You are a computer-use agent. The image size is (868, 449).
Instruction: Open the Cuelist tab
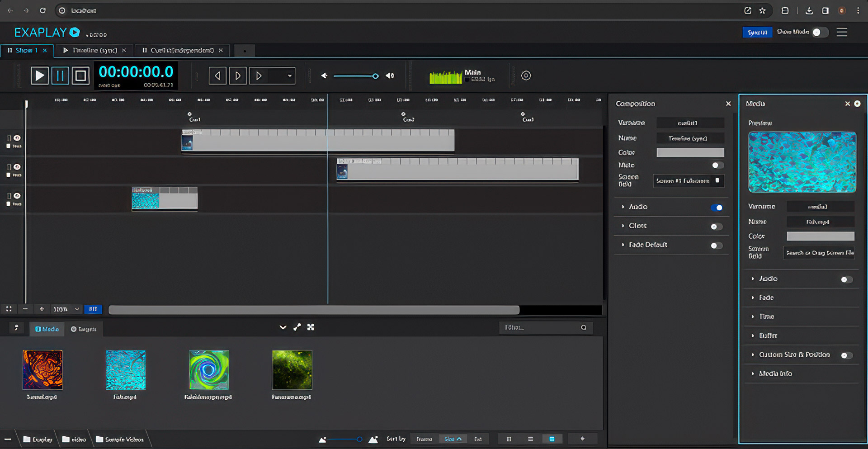click(x=181, y=50)
